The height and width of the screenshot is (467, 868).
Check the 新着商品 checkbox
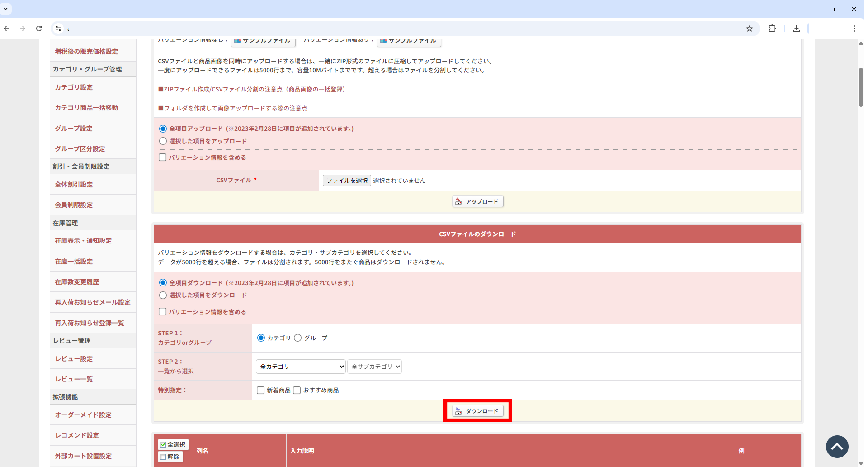click(260, 390)
